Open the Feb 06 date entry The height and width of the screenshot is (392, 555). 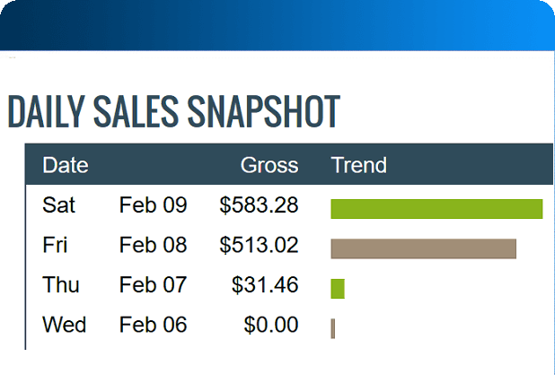153,325
